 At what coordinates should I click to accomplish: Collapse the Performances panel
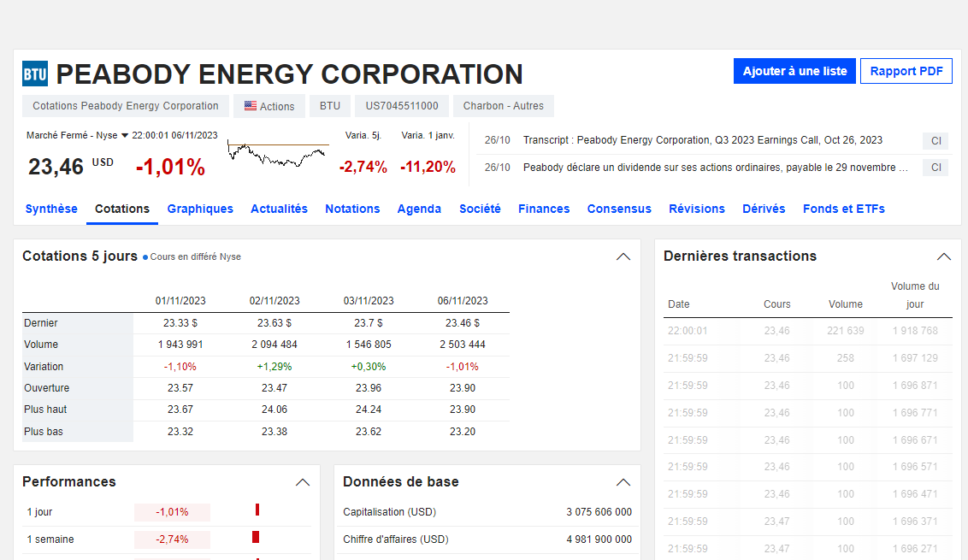pos(303,482)
